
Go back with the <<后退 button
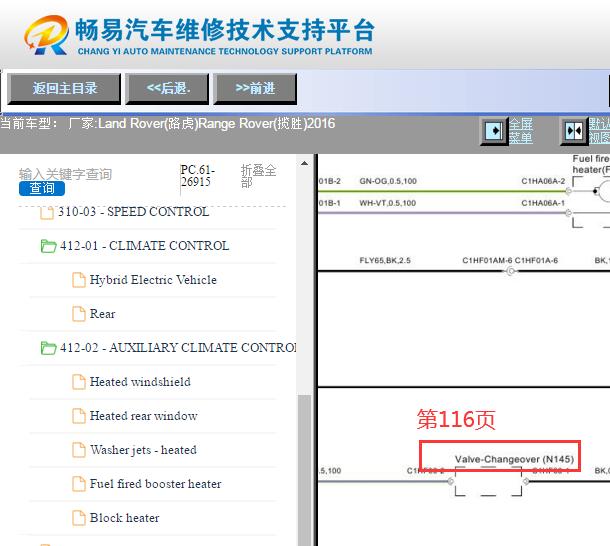tap(167, 89)
